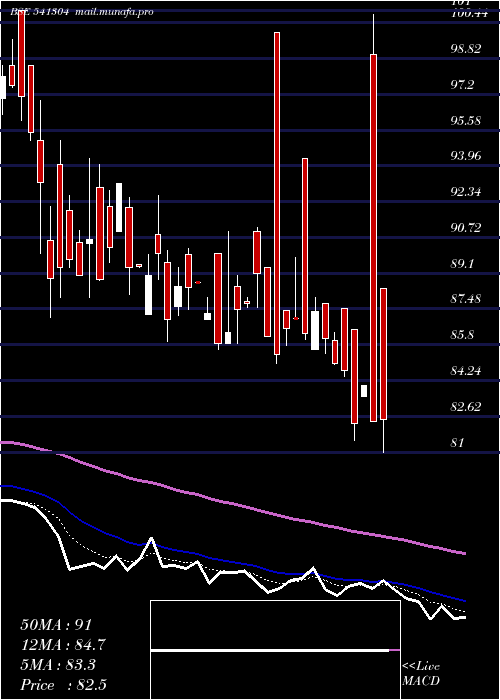Click the Live MACD indicator box

coord(275,650)
